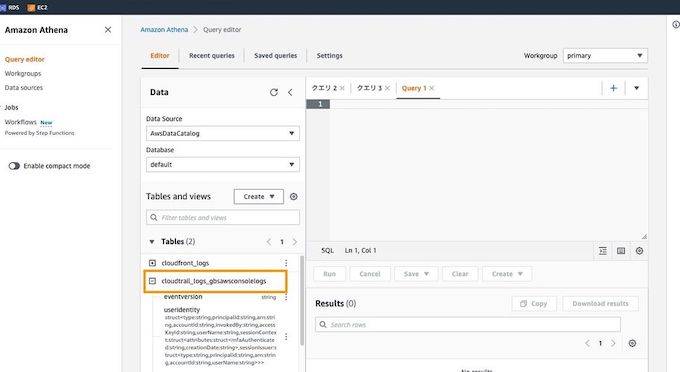This screenshot has width=680, height=372.
Task: Close the Amazon Athena side navigation
Action: point(108,29)
